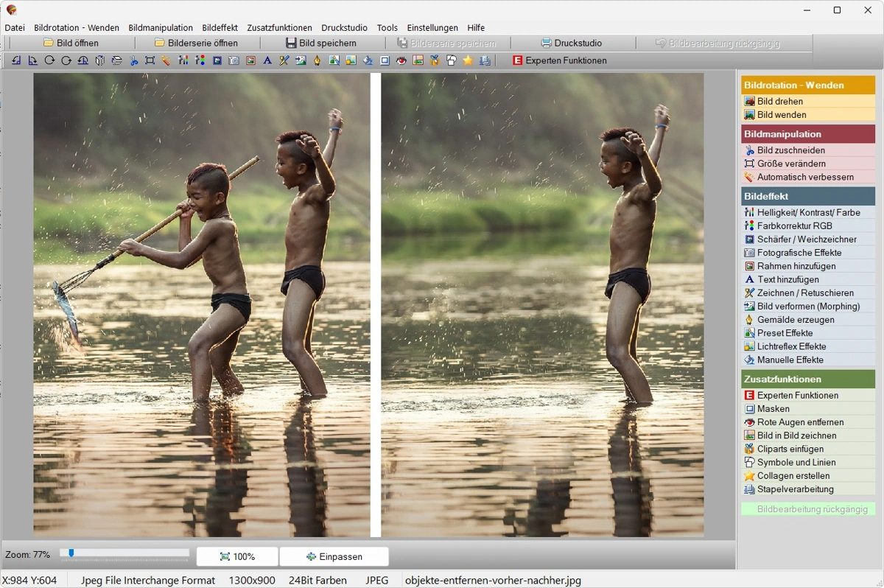
Task: Open Experten Funktionen from the toolbar
Action: click(x=559, y=60)
